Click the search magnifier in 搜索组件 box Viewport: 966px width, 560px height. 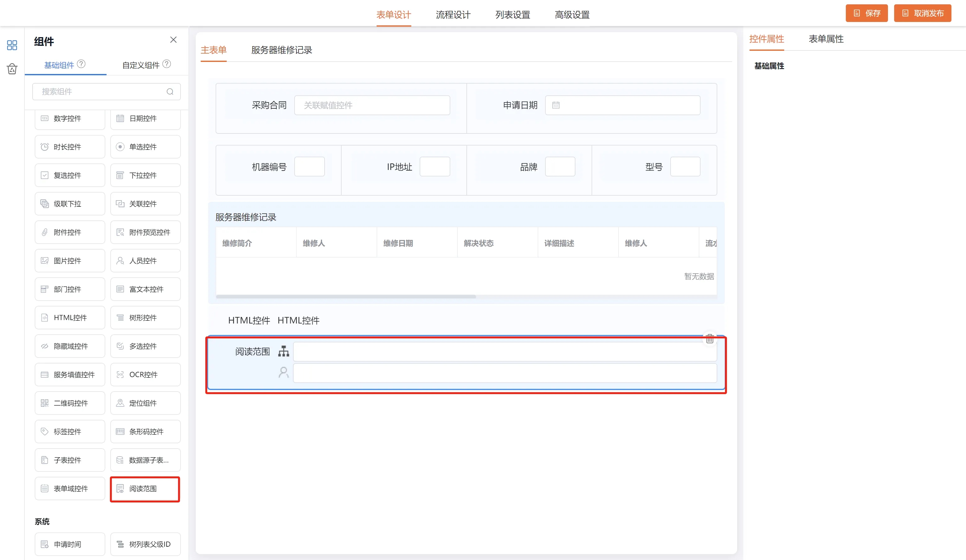[x=170, y=92]
